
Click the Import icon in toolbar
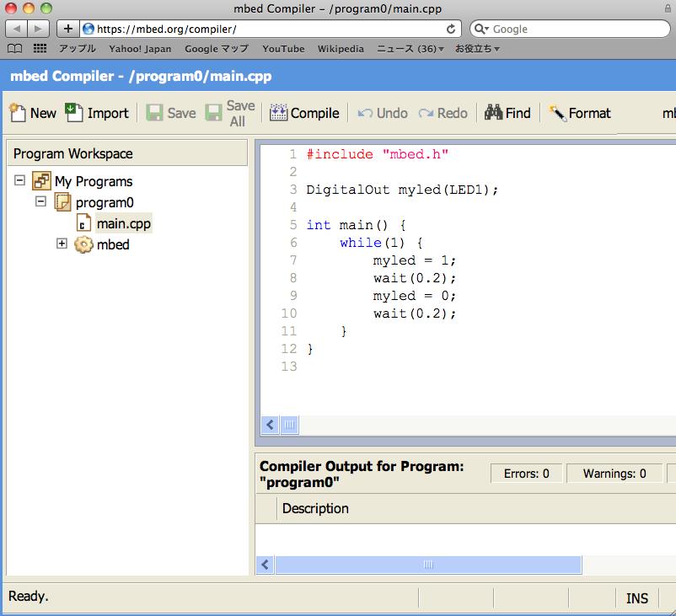tap(74, 113)
